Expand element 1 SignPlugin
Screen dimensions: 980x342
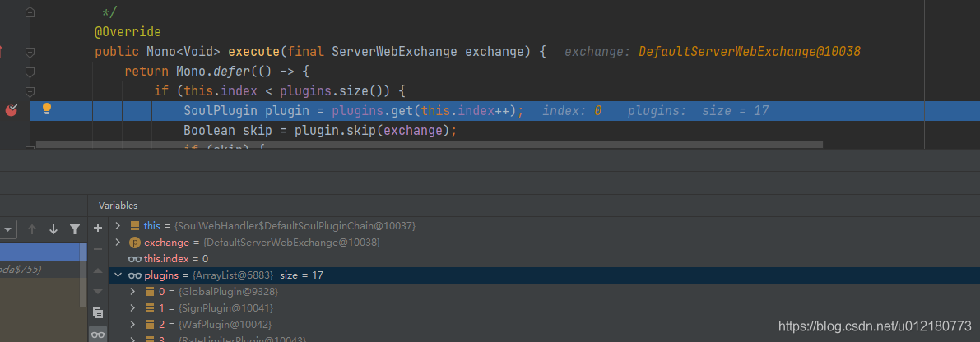click(132, 308)
